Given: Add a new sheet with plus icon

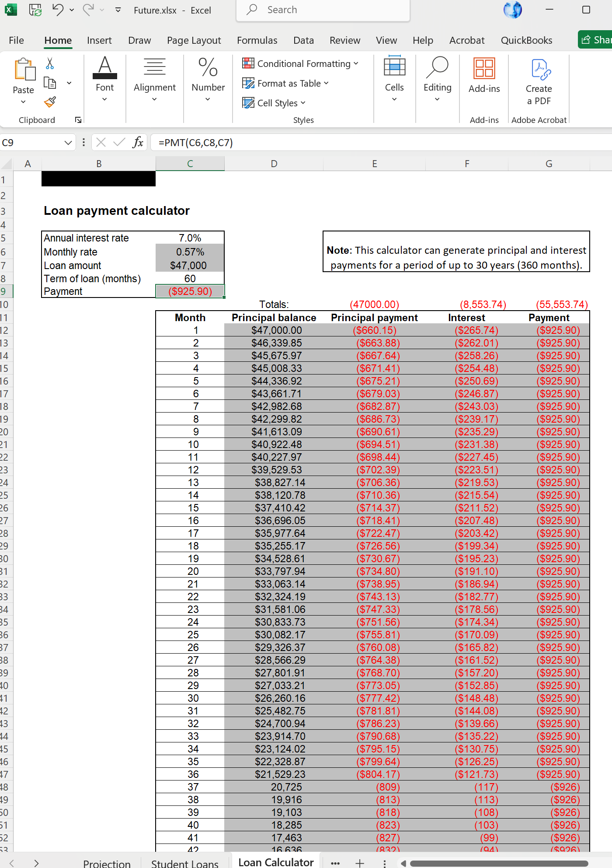Looking at the screenshot, I should tap(360, 863).
